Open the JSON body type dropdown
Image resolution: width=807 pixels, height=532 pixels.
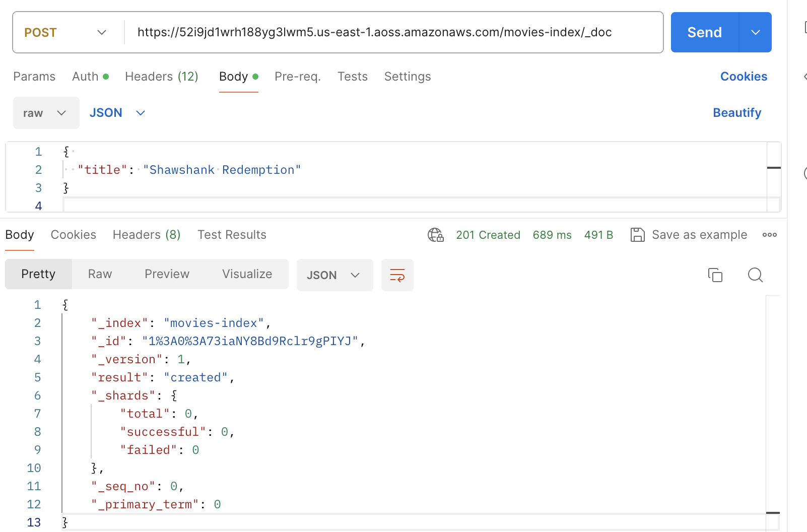[x=118, y=112]
